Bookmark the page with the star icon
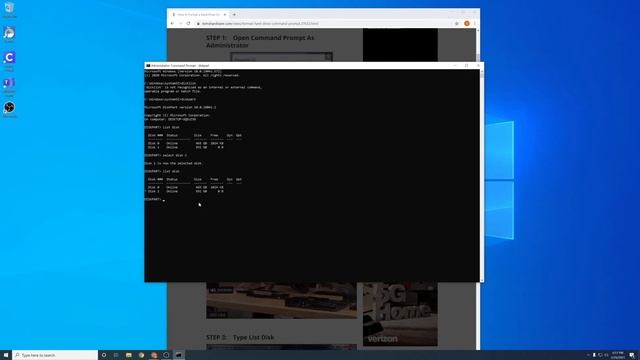 point(457,23)
